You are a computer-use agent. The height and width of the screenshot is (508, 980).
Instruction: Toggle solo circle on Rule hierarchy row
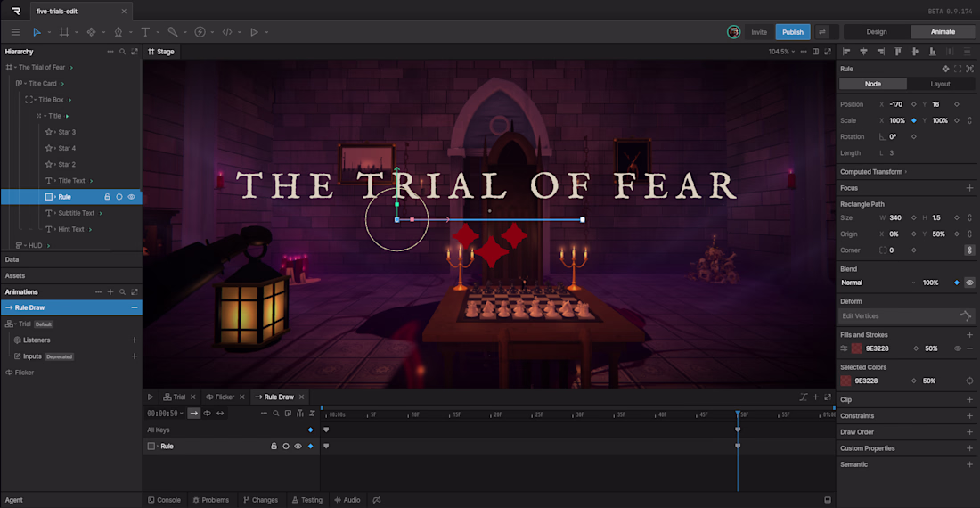[118, 197]
